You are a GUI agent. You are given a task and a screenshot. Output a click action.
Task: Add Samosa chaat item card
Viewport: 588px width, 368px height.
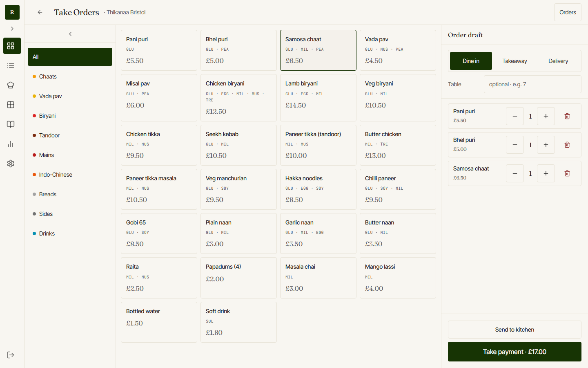[x=318, y=50]
